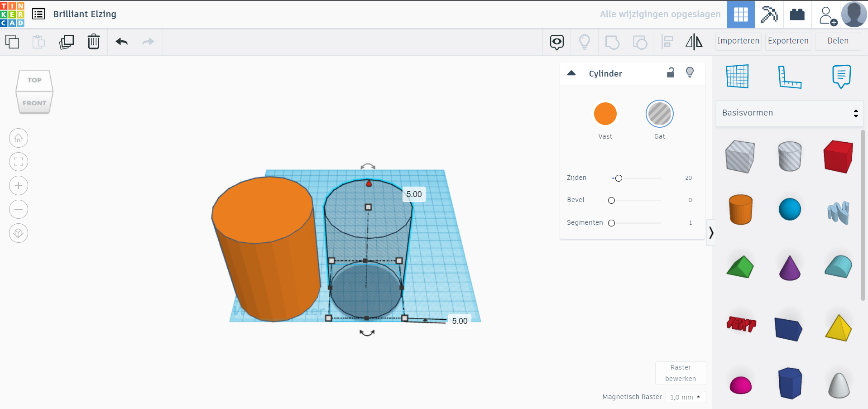Switch to 3D design grid view

click(741, 14)
